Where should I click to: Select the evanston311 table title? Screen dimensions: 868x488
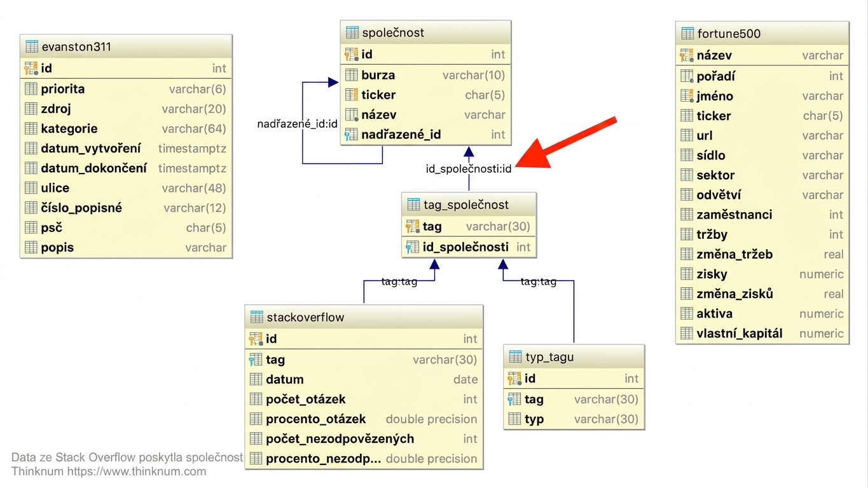click(76, 46)
